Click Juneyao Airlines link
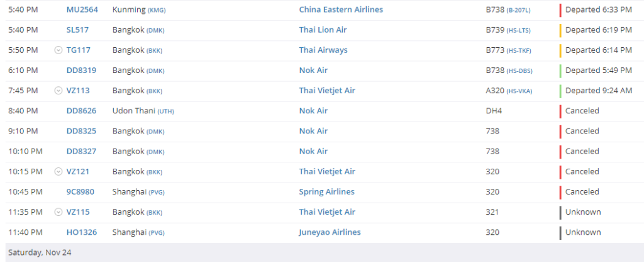The height and width of the screenshot is (265, 644). point(330,232)
